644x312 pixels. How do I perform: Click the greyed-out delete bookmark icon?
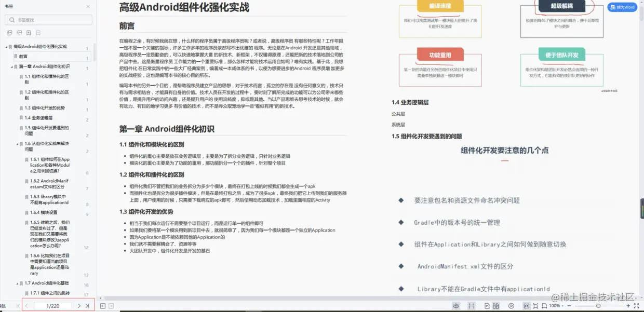click(38, 33)
